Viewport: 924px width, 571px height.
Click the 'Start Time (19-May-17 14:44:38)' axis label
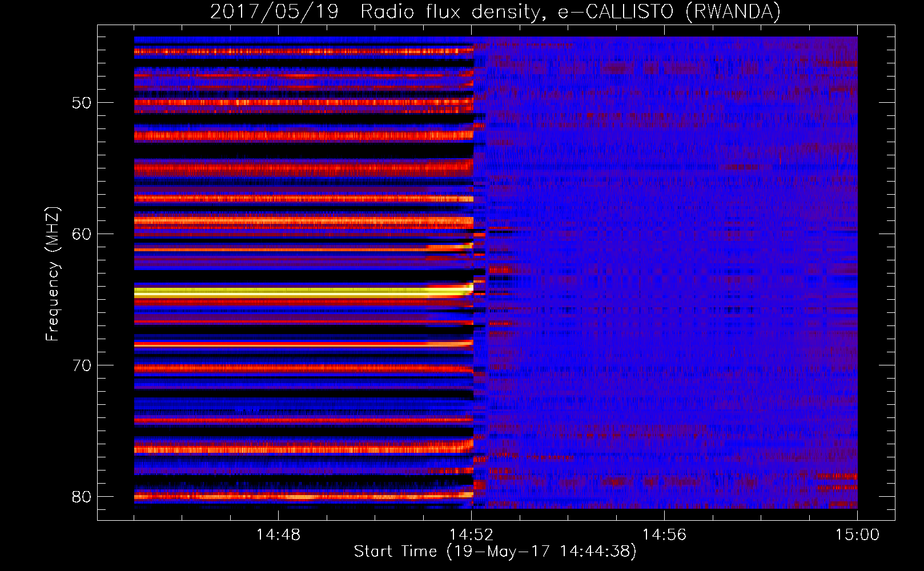click(495, 552)
